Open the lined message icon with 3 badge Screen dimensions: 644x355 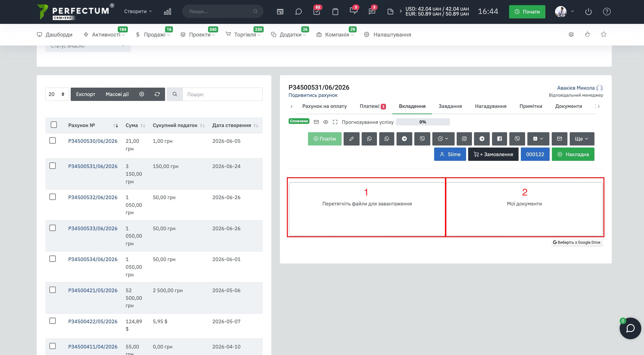(372, 11)
